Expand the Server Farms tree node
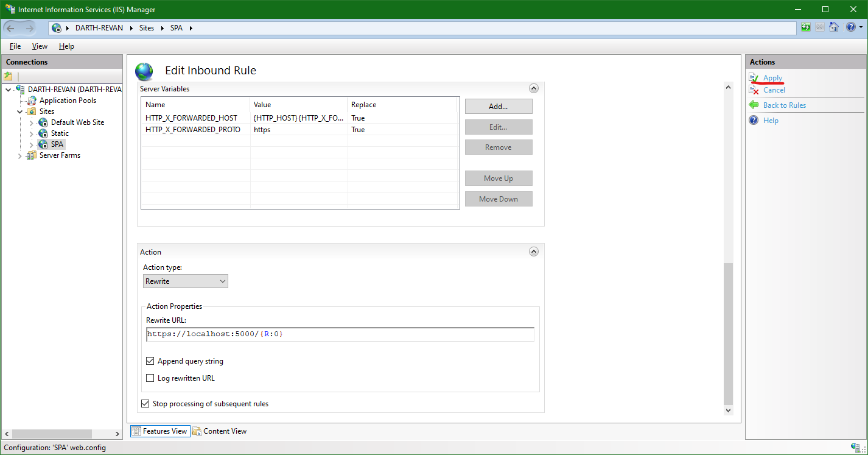The width and height of the screenshot is (868, 455). pos(19,155)
